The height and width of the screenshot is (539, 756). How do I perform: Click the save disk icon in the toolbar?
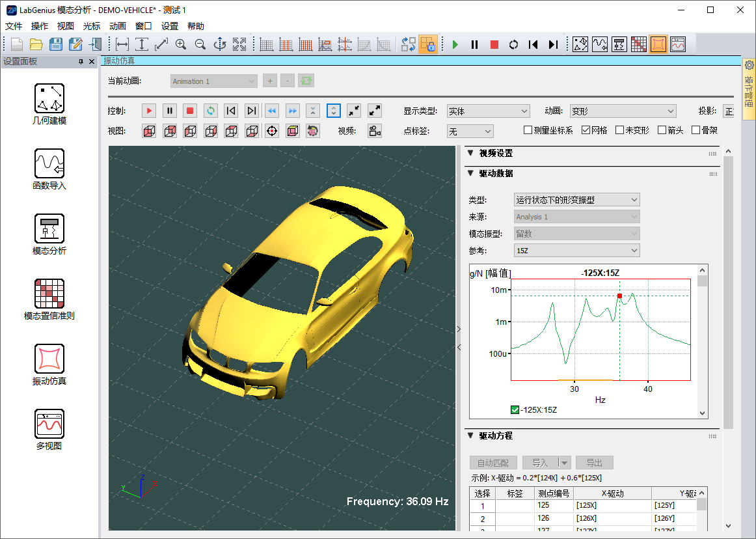click(x=56, y=45)
